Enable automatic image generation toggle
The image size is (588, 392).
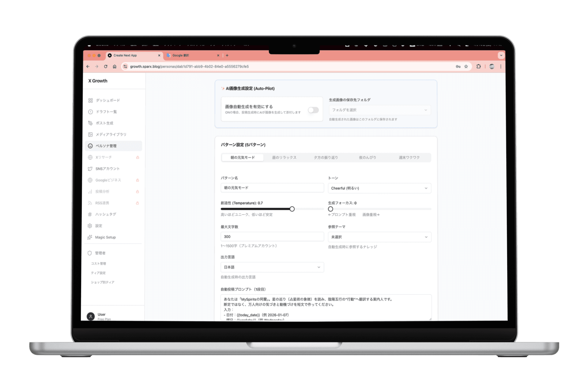tap(313, 110)
